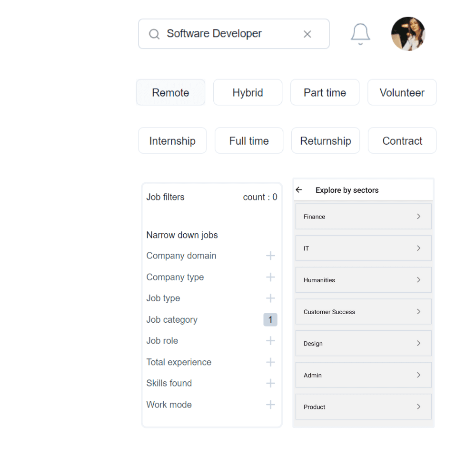This screenshot has height=476, width=476.
Task: Select the Product sector item
Action: coord(363,407)
